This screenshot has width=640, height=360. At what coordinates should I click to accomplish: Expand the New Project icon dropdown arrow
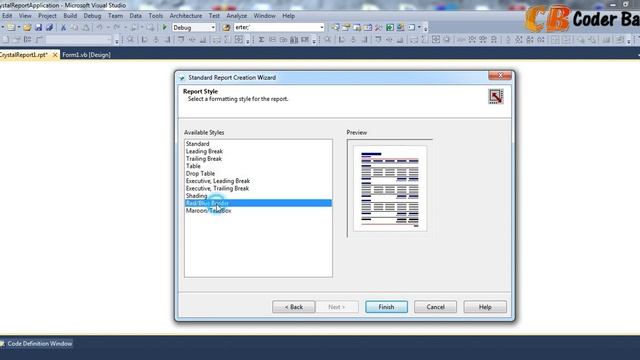(18, 27)
